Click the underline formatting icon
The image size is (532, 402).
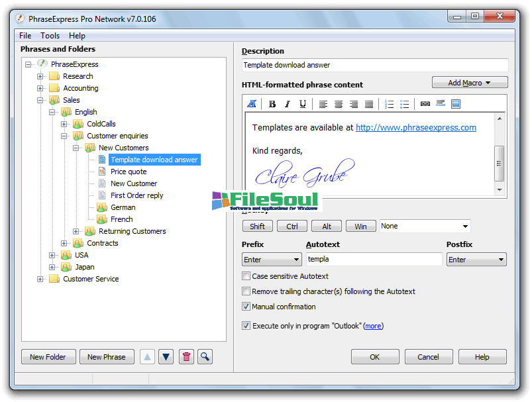(303, 104)
